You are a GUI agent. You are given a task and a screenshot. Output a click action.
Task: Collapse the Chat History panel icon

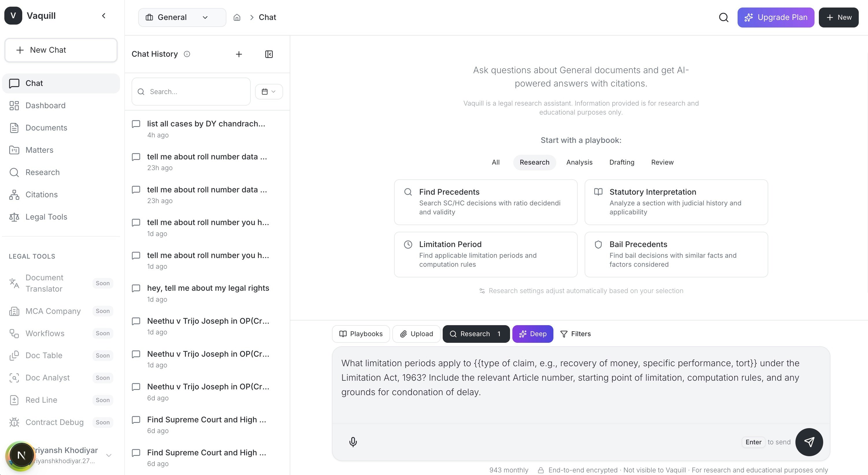point(269,54)
